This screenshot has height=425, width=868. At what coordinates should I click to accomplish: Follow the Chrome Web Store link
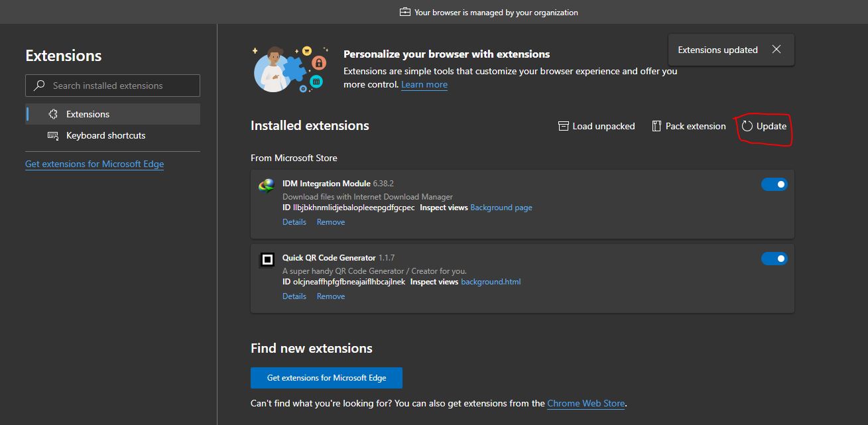point(586,403)
